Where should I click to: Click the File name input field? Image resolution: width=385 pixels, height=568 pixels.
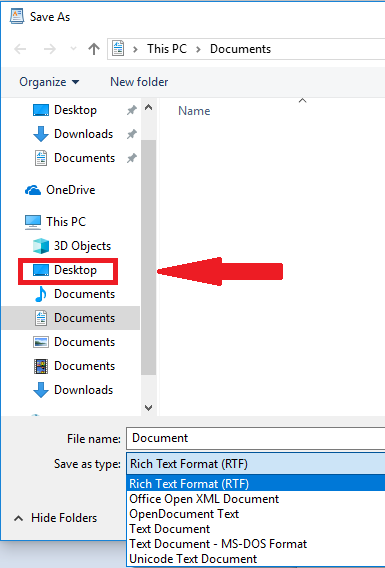256,438
